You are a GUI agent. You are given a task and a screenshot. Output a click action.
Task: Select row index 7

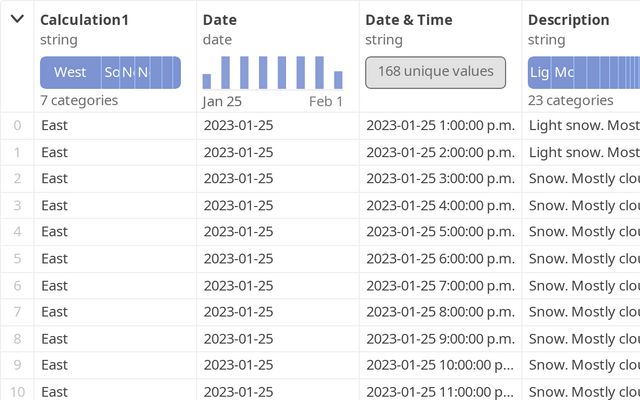pos(17,312)
